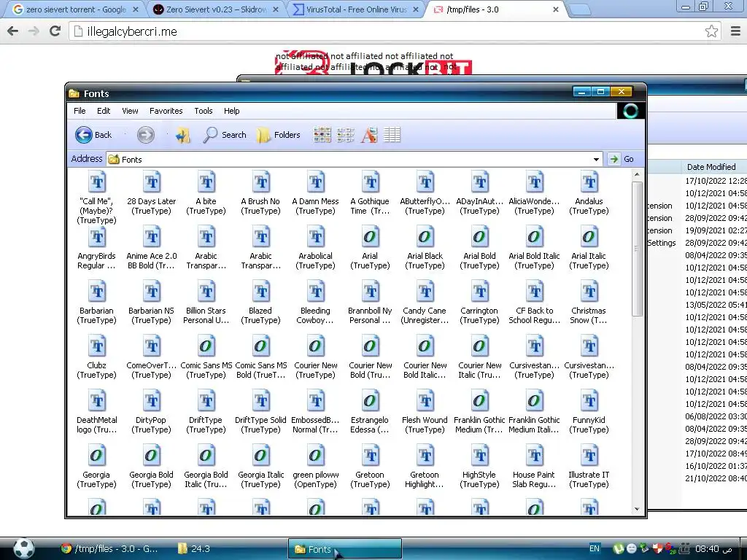747x560 pixels.
Task: Select the Flesh Wound font
Action: click(425, 412)
